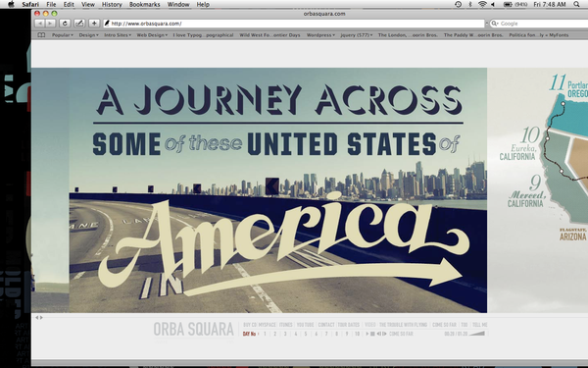588x368 pixels.
Task: Show all bookmarks via the open-book icon
Action: pyautogui.click(x=41, y=35)
